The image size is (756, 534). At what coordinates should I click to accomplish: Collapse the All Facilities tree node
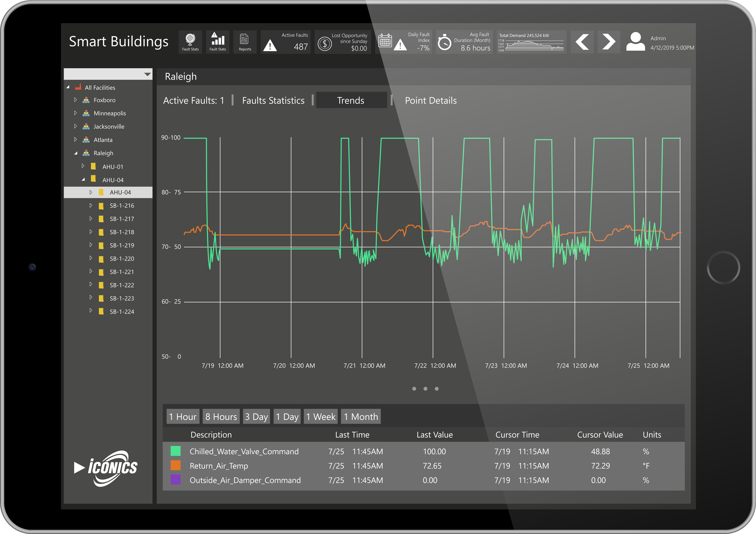pyautogui.click(x=68, y=87)
